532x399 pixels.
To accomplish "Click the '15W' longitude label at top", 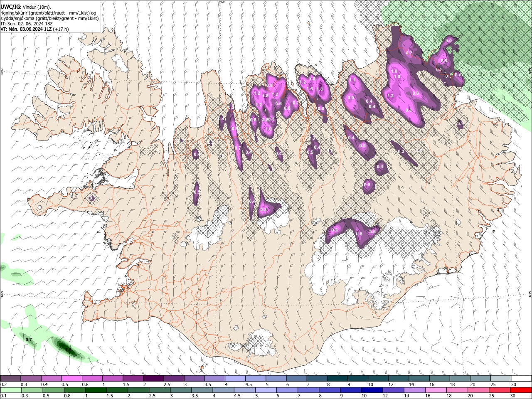I will (x=440, y=2).
